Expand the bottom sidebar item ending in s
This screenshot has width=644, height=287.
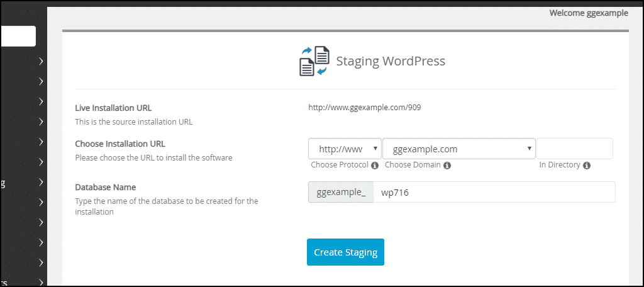coord(41,281)
